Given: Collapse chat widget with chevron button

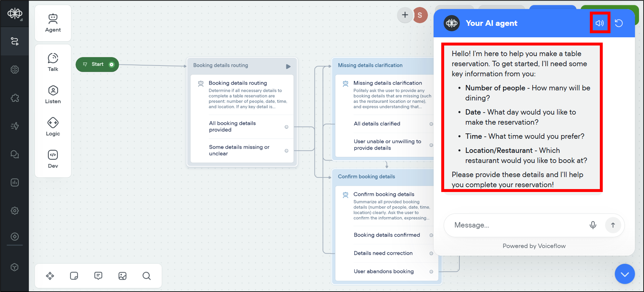Looking at the screenshot, I should [624, 274].
